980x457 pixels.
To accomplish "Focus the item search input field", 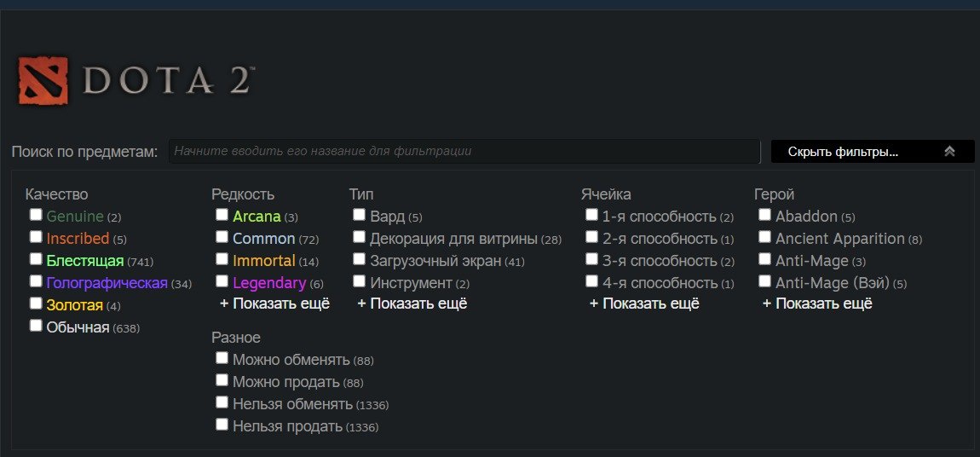I will click(x=464, y=151).
